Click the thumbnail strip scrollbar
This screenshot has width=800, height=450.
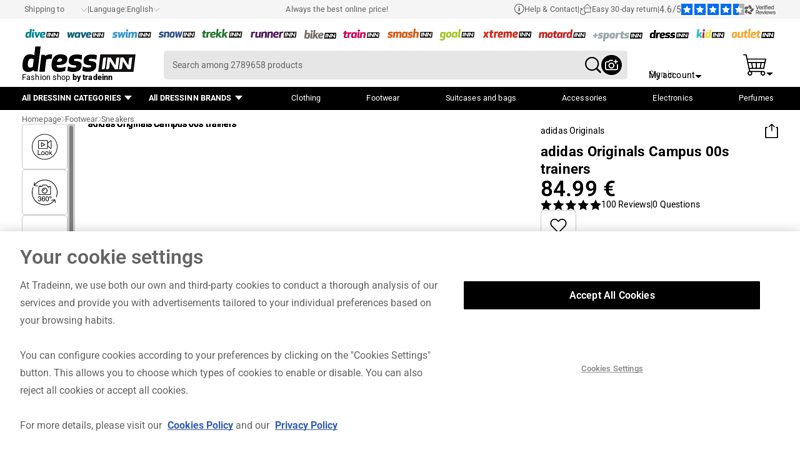(x=71, y=178)
